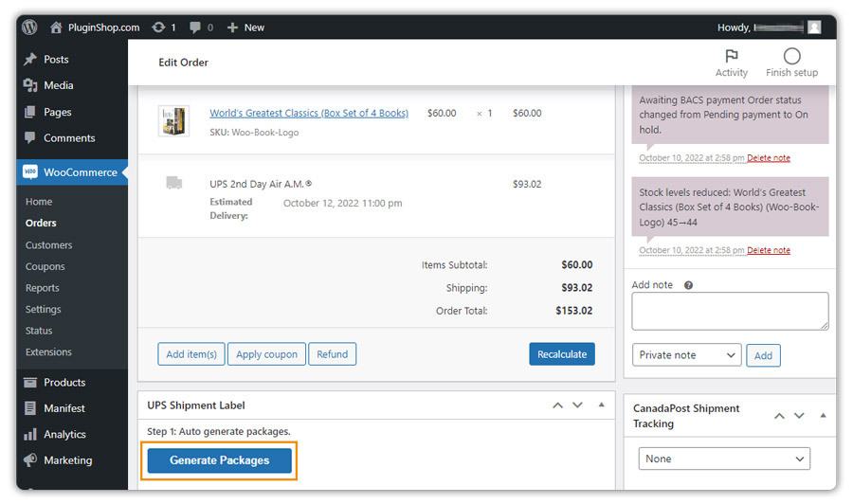The height and width of the screenshot is (504, 853).
Task: Open the user avatar in top bar
Action: click(814, 27)
